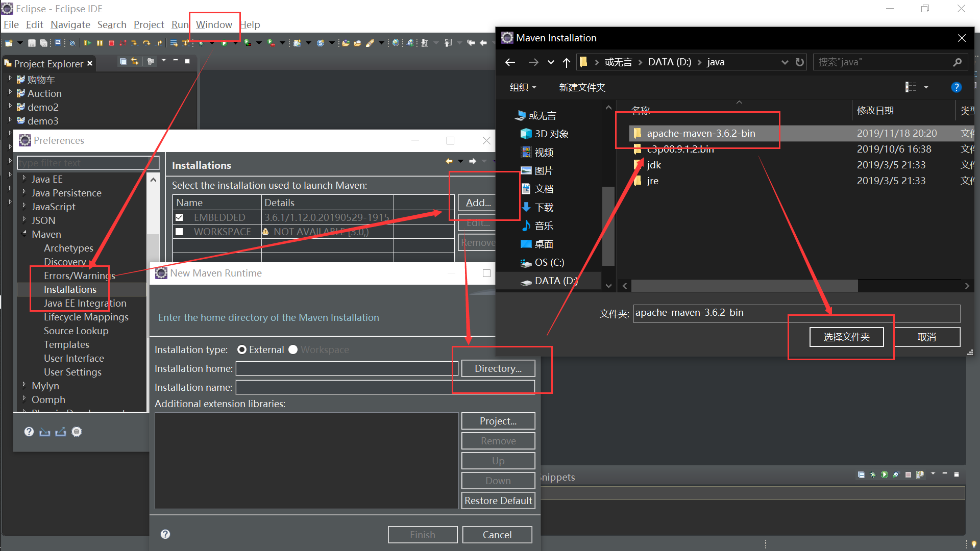Click the Save All icon in toolbar
The width and height of the screenshot is (980, 551).
pyautogui.click(x=44, y=43)
